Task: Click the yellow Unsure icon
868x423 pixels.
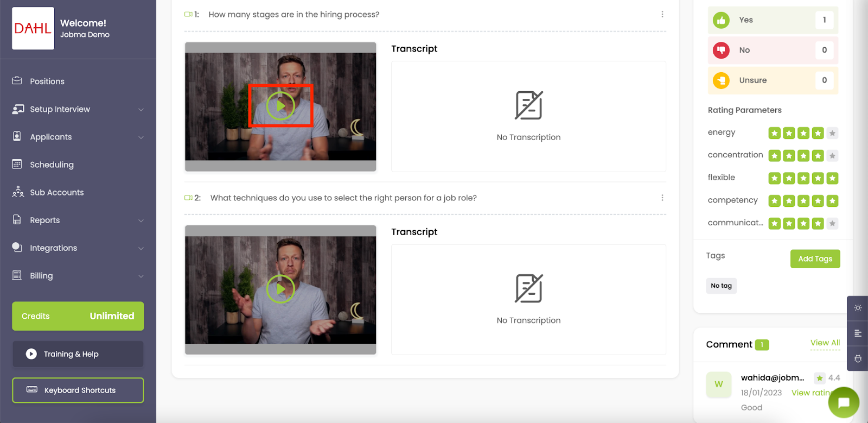Action: pos(721,80)
